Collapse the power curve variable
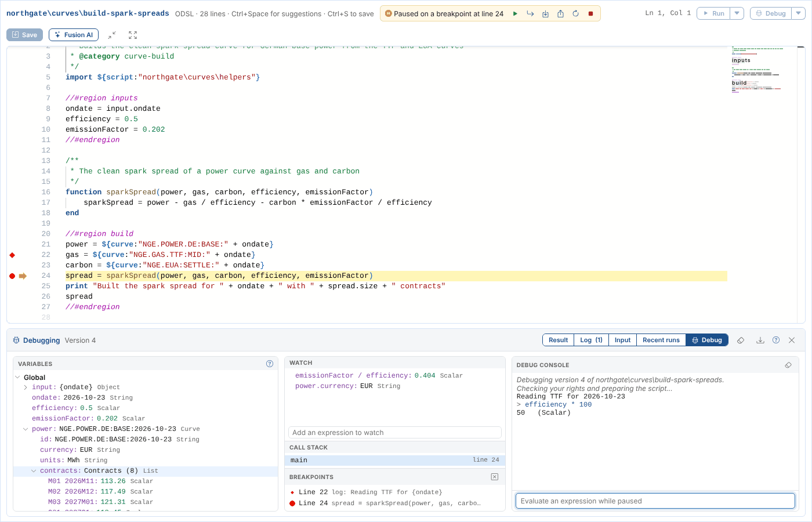Image resolution: width=812 pixels, height=522 pixels. click(x=26, y=429)
